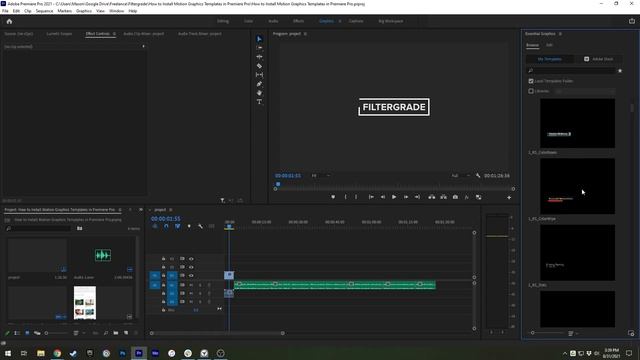Play the Program monitor
Image resolution: width=640 pixels, height=360 pixels.
click(394, 197)
